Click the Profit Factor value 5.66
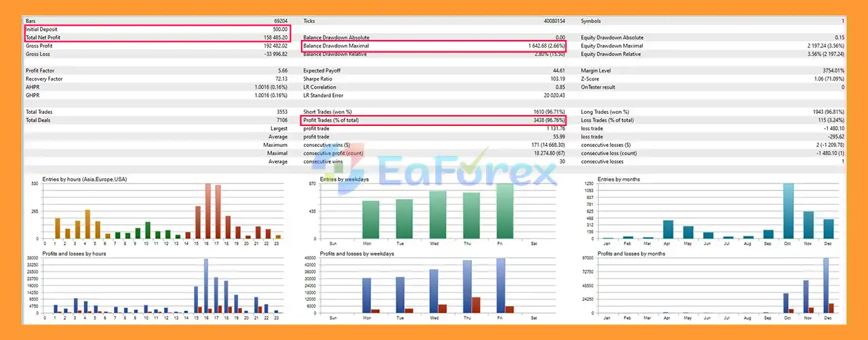868x340 pixels. tap(281, 70)
